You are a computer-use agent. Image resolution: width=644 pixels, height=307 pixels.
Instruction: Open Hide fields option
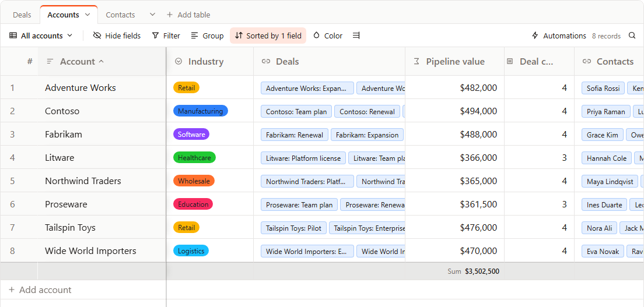pyautogui.click(x=117, y=36)
